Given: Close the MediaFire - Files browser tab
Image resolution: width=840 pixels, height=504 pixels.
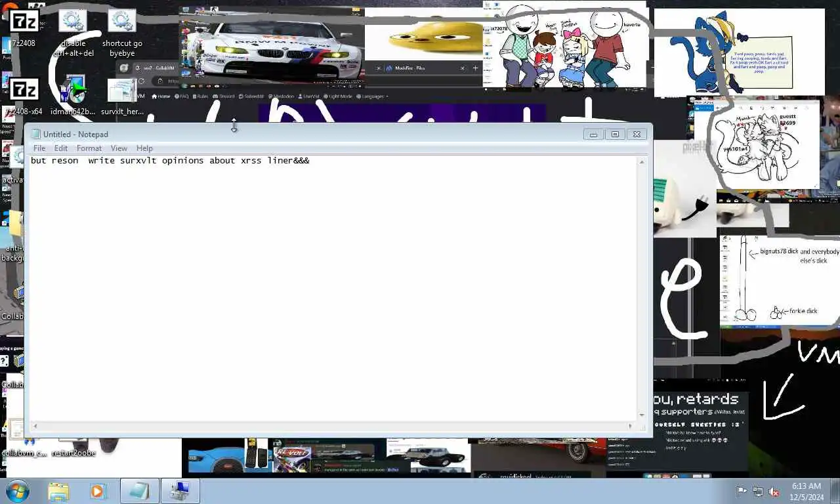Looking at the screenshot, I should coord(462,68).
